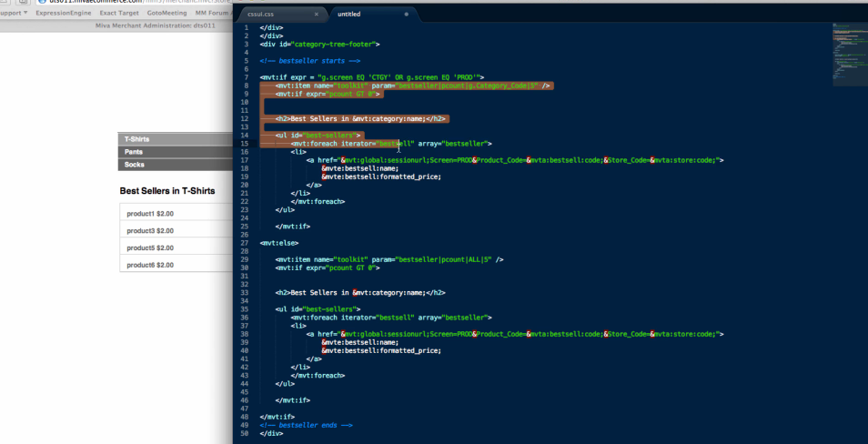Click the &mvte:bestsell:formatted_price; on line 19

point(381,177)
